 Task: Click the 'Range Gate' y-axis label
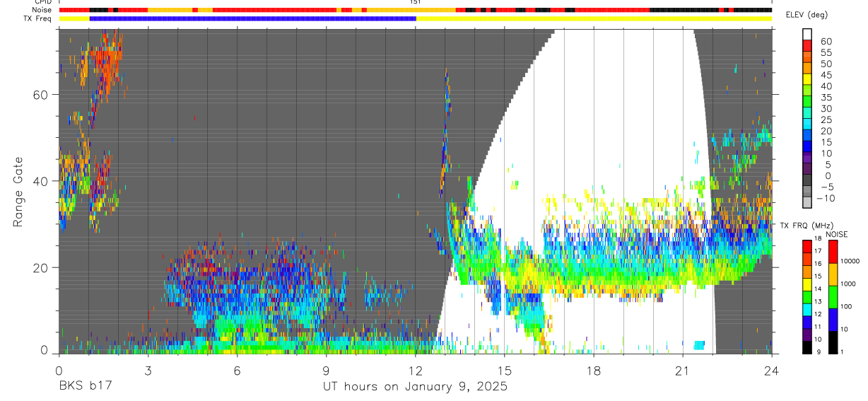(18, 191)
